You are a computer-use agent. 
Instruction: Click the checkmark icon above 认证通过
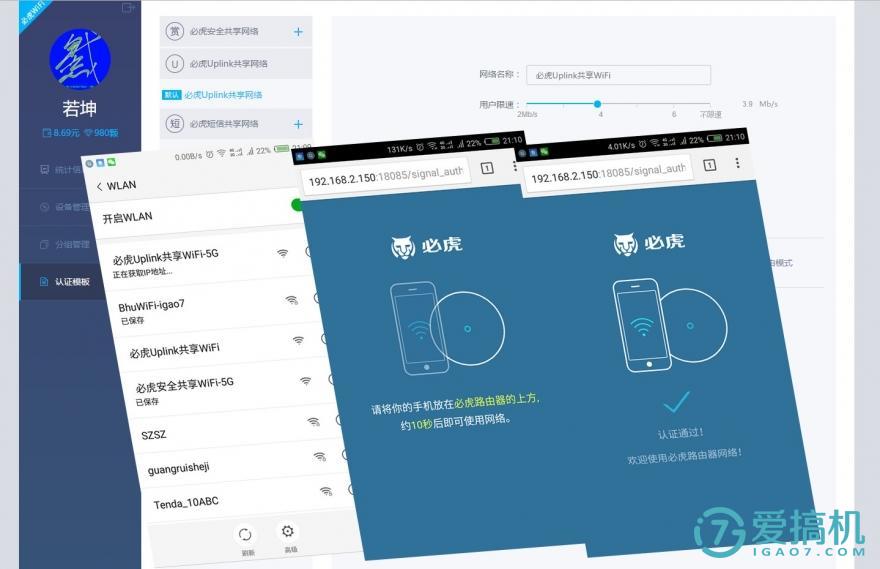click(676, 402)
